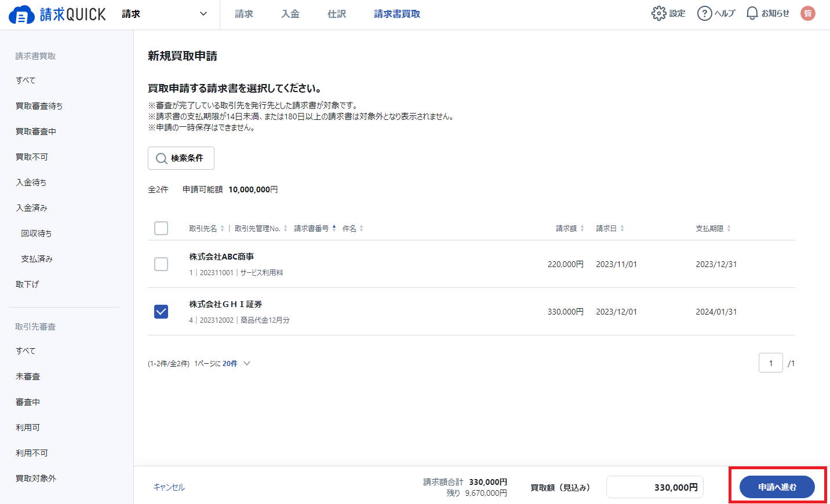This screenshot has height=504, width=830.
Task: Click the 申請可能額 10,000,000円 text
Action: tap(230, 189)
